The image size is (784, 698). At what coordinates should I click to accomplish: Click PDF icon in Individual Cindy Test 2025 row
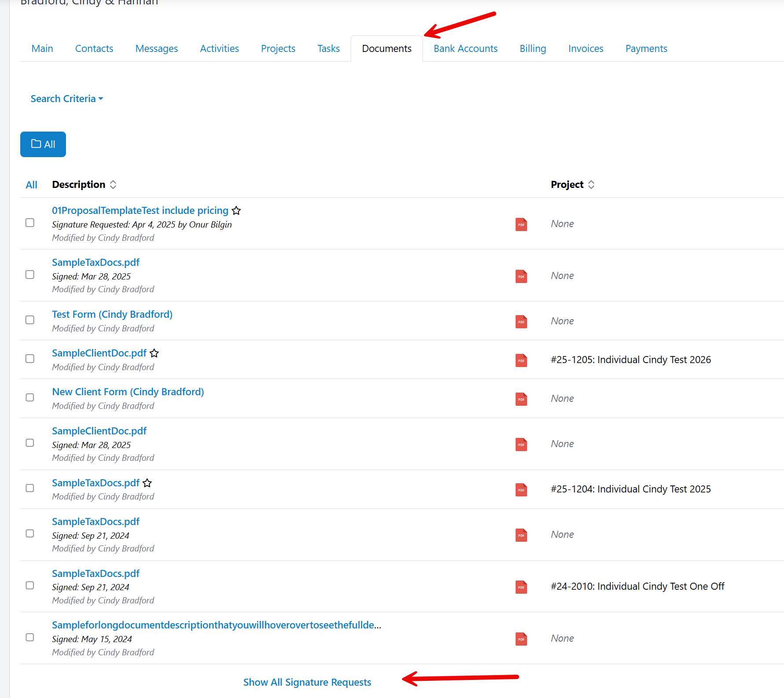(x=521, y=490)
